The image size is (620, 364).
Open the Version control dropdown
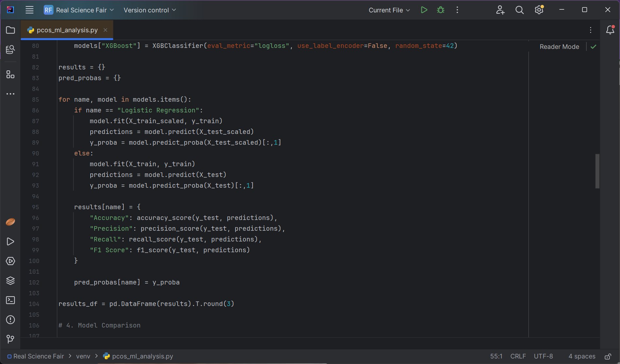coord(149,10)
